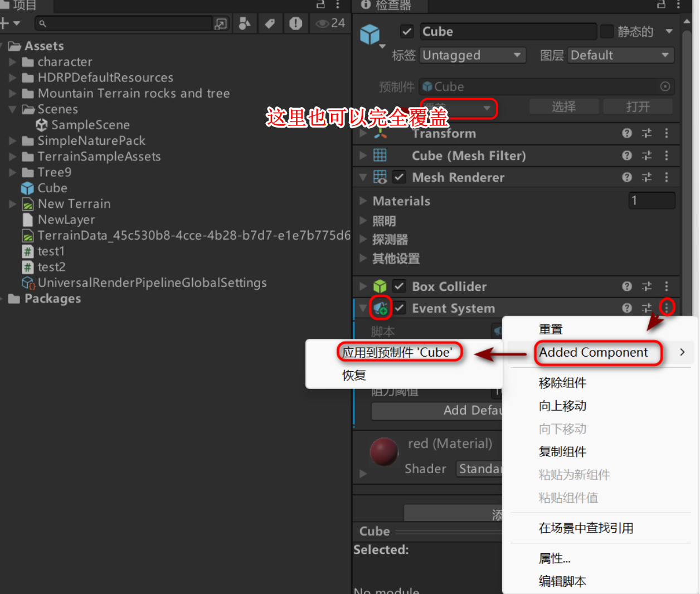Screen dimensions: 700x594
Task: Select the SampleScene asset
Action: pyautogui.click(x=82, y=125)
